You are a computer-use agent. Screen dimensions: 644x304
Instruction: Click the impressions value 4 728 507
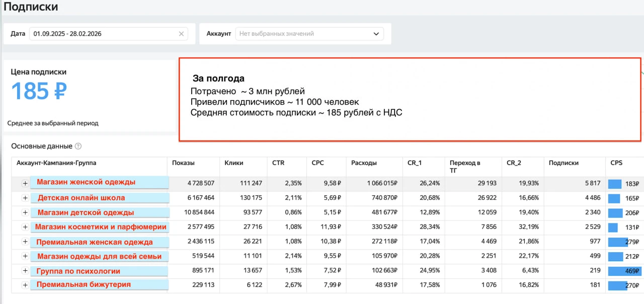(200, 184)
